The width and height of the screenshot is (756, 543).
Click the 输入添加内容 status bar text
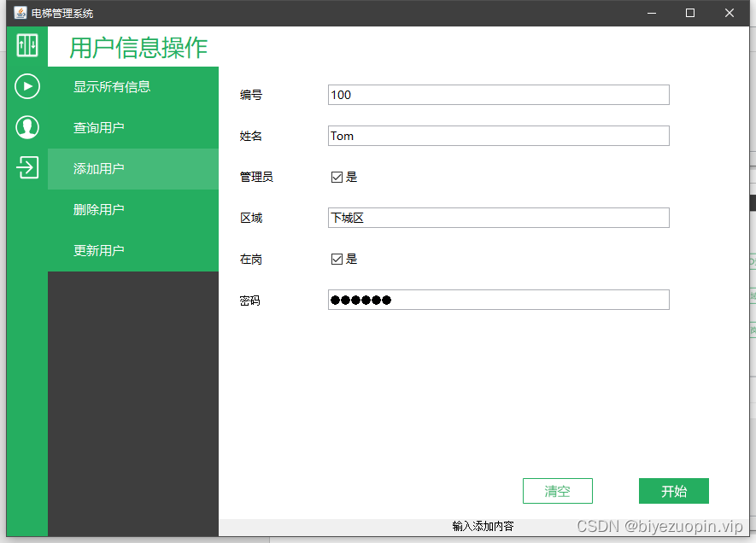[483, 527]
